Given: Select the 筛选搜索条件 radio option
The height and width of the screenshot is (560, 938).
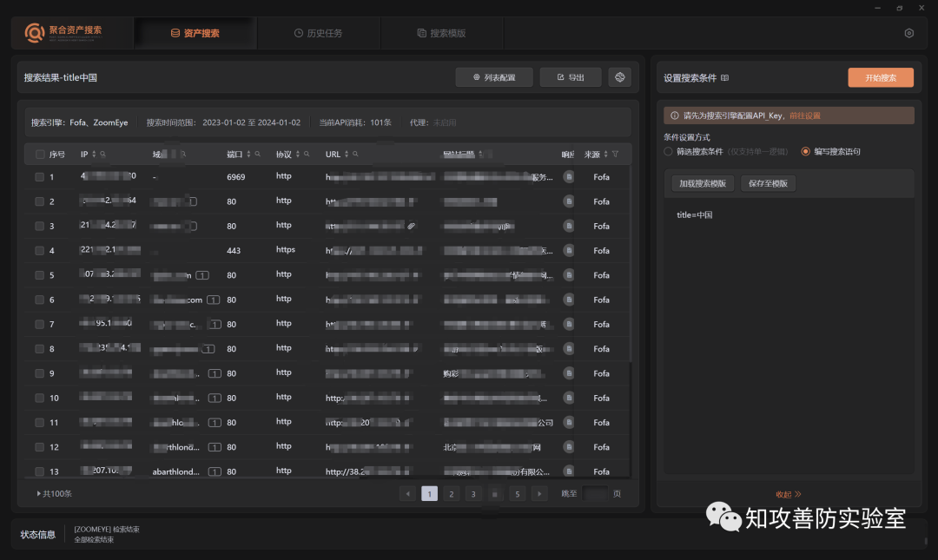Looking at the screenshot, I should [x=668, y=151].
